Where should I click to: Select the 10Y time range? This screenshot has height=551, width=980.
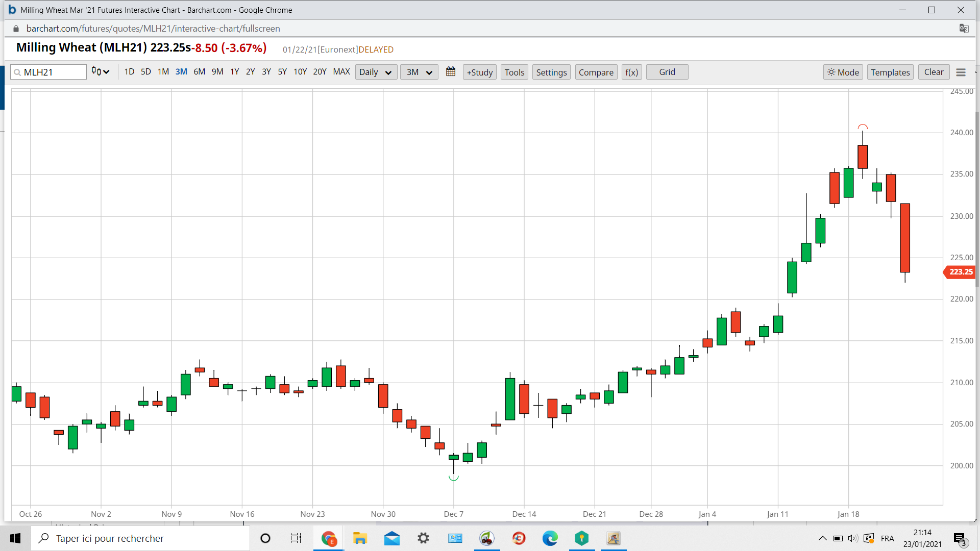pos(300,72)
